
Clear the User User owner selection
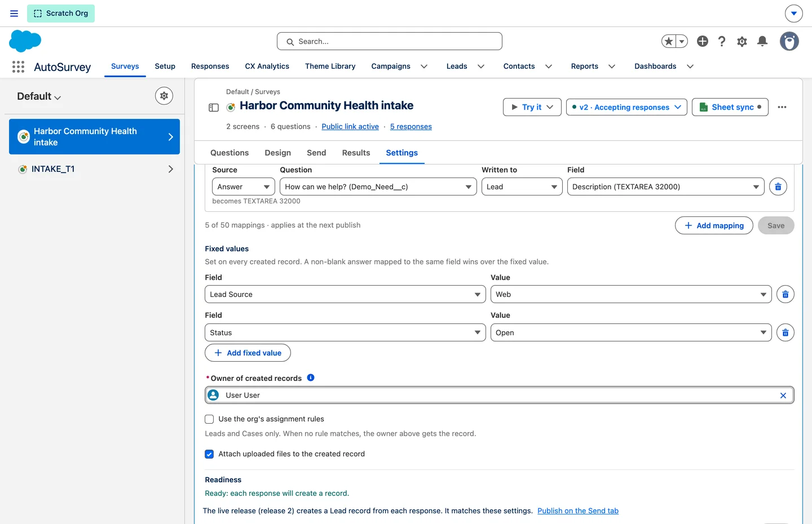pos(783,396)
